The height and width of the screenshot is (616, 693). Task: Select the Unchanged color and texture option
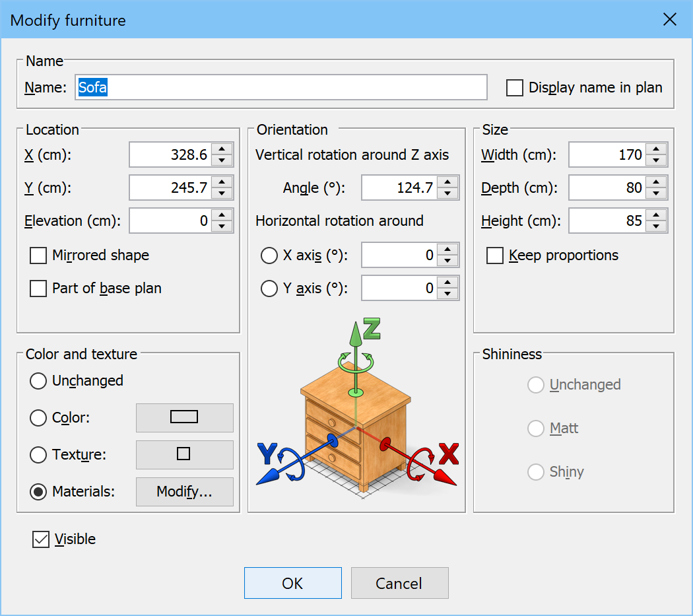(39, 381)
